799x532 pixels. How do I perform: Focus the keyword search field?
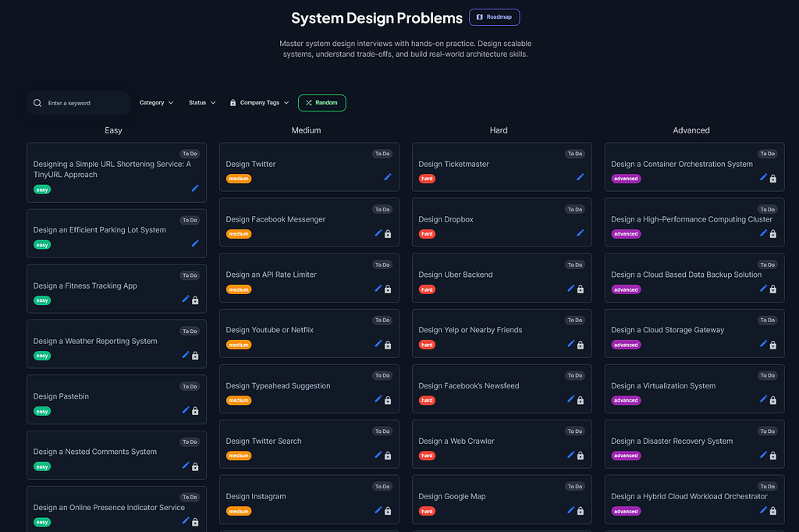point(79,103)
